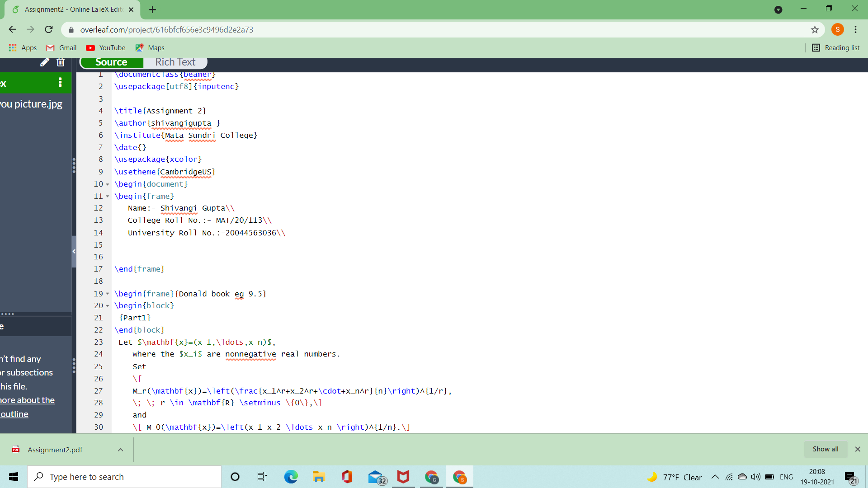The image size is (868, 488).
Task: Switch to first Chrome window in taskbar
Action: [x=432, y=477]
